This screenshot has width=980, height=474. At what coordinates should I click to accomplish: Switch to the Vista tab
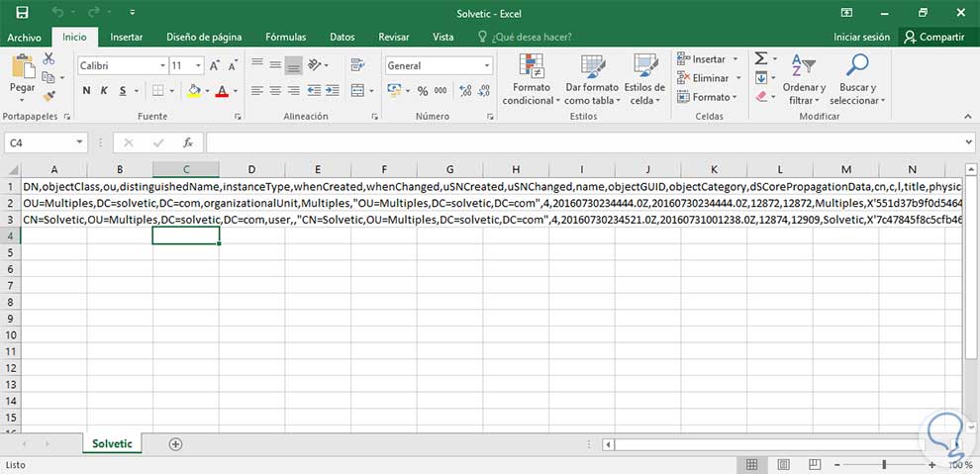click(443, 38)
